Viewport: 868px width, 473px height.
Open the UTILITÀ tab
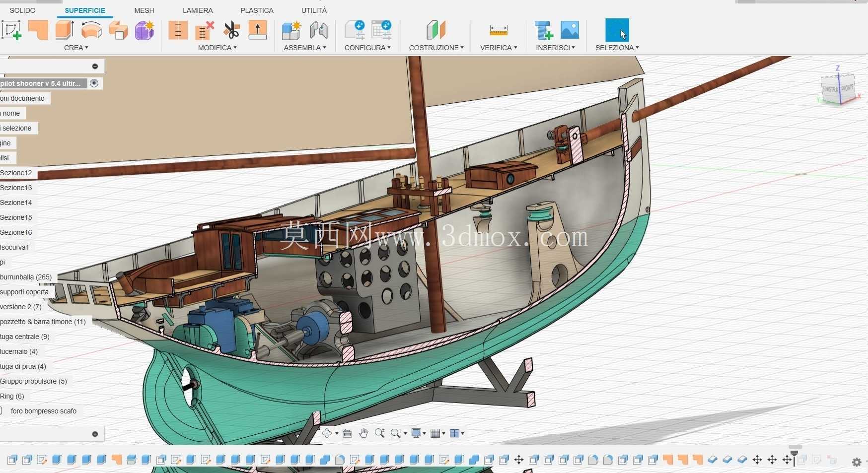(314, 10)
